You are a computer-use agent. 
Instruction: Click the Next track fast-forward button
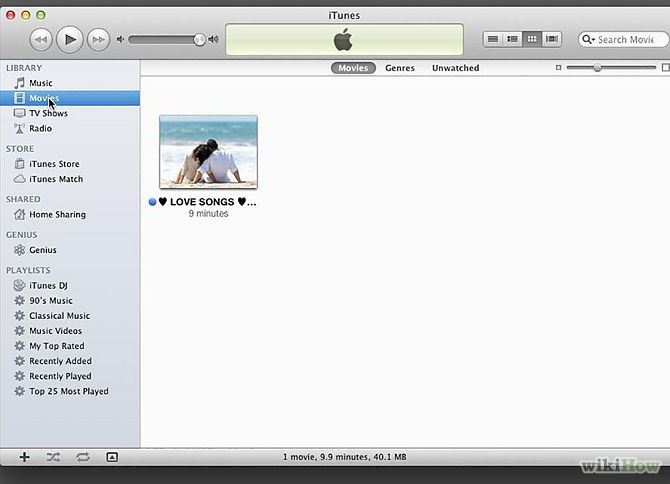click(x=98, y=40)
